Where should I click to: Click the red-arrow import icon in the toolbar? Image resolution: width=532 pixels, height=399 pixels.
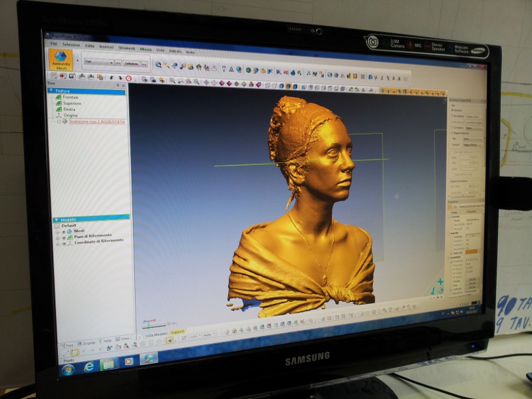(63, 76)
